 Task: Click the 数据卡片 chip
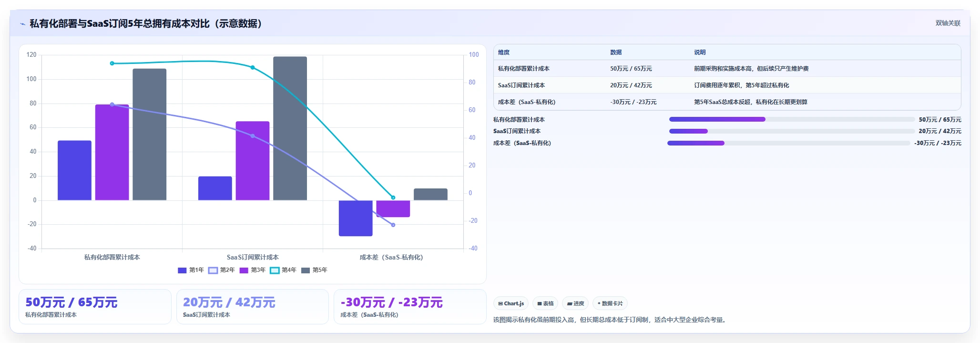610,303
